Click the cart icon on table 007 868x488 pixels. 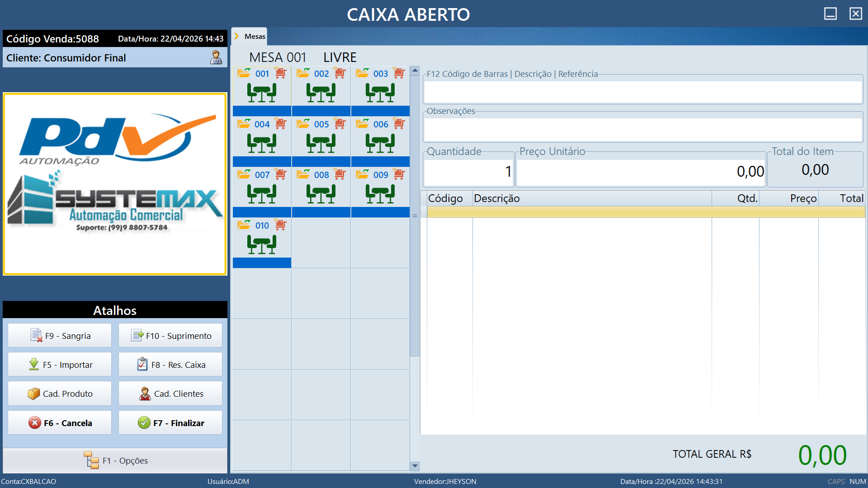tap(281, 174)
